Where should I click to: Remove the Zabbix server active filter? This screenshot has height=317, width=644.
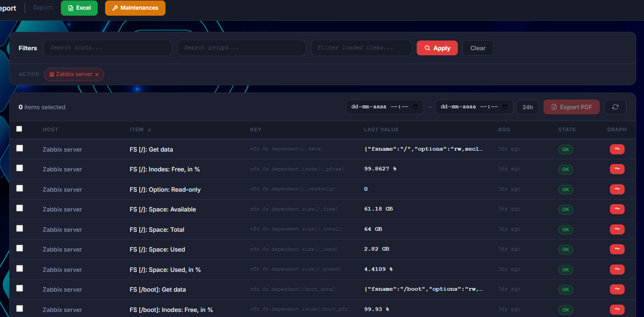tap(97, 75)
